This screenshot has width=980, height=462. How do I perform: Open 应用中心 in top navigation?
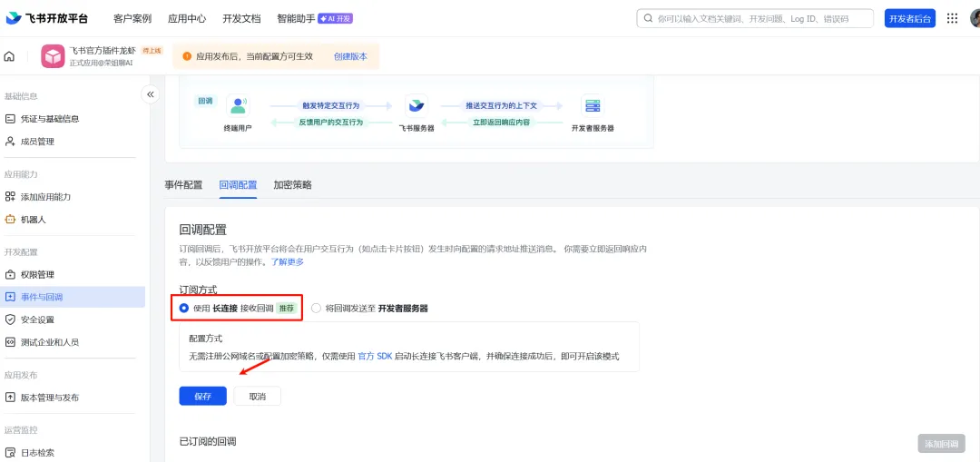pyautogui.click(x=187, y=19)
